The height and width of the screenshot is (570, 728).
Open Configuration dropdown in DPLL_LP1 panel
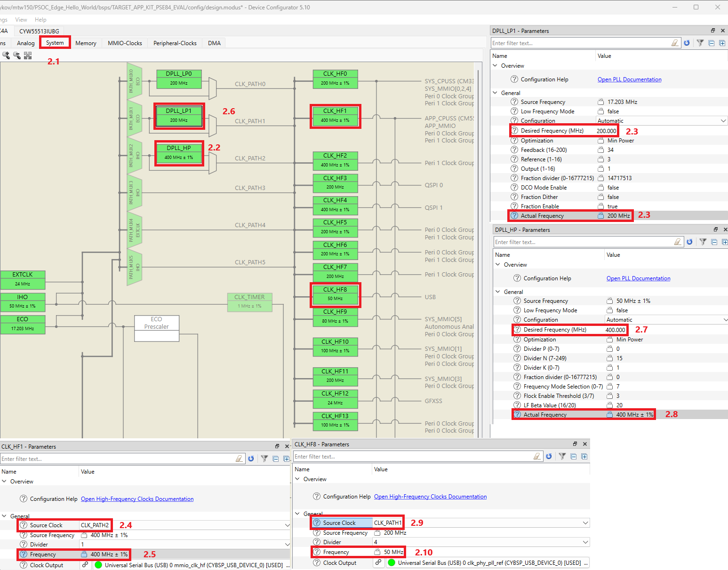click(723, 121)
